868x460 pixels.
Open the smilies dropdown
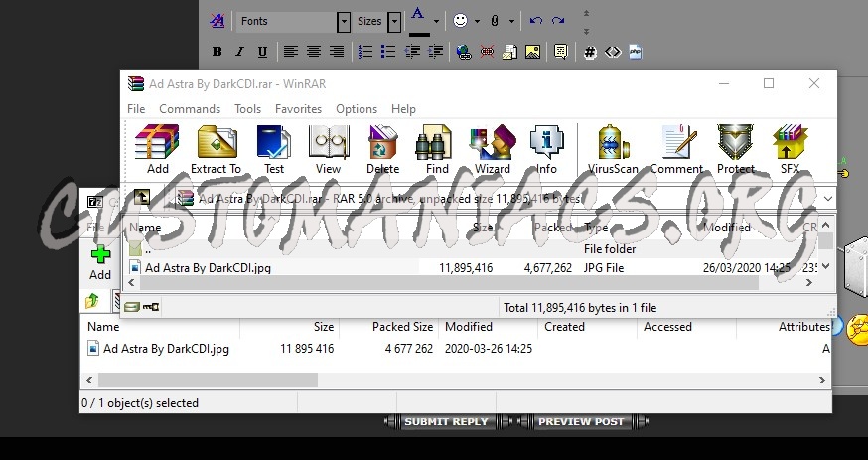click(x=477, y=22)
